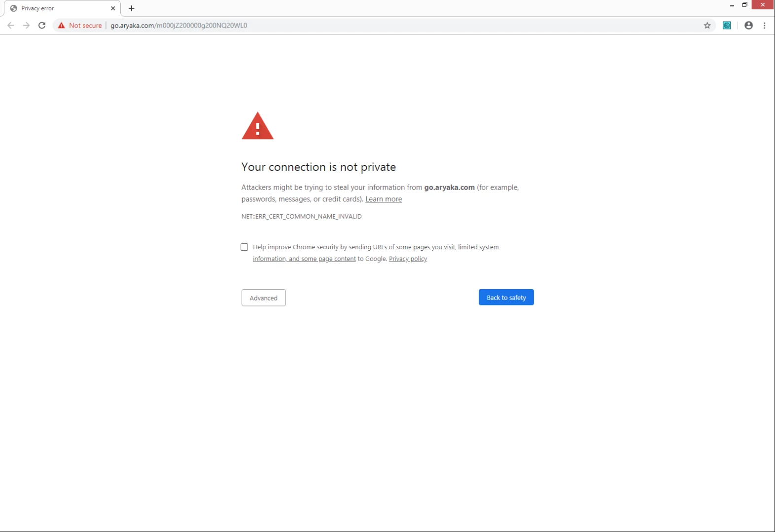This screenshot has width=775, height=532.
Task: Click the Back to safety button
Action: coord(506,297)
